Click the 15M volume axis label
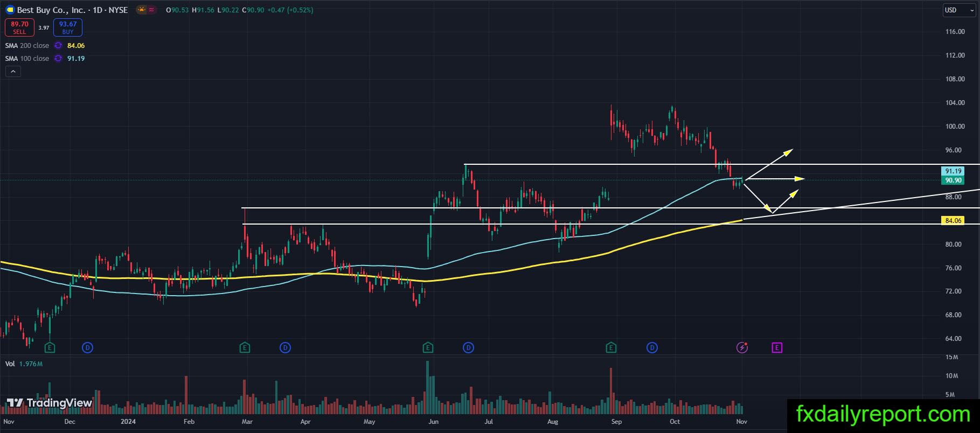980x433 pixels. coord(951,357)
